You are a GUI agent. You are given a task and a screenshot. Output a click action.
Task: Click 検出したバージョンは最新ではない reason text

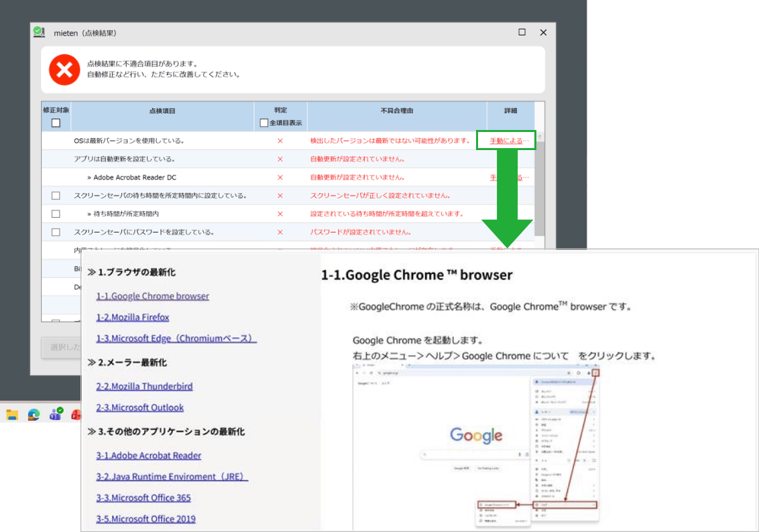pos(390,141)
